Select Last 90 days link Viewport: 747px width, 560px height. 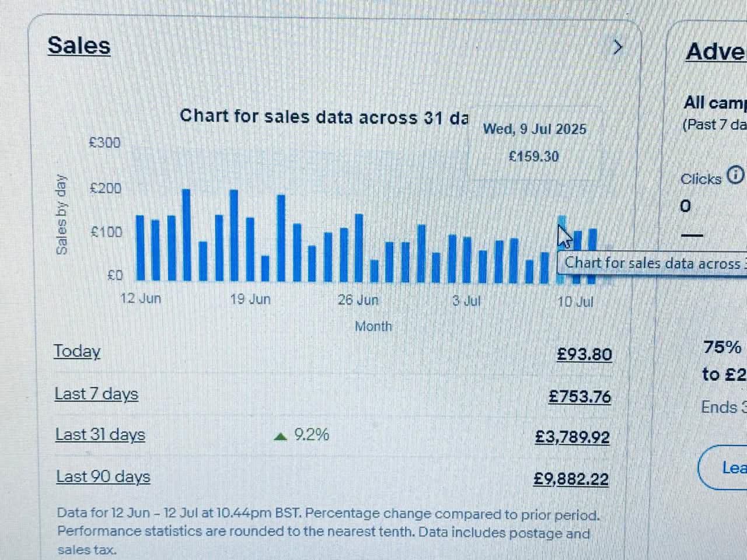(x=103, y=477)
